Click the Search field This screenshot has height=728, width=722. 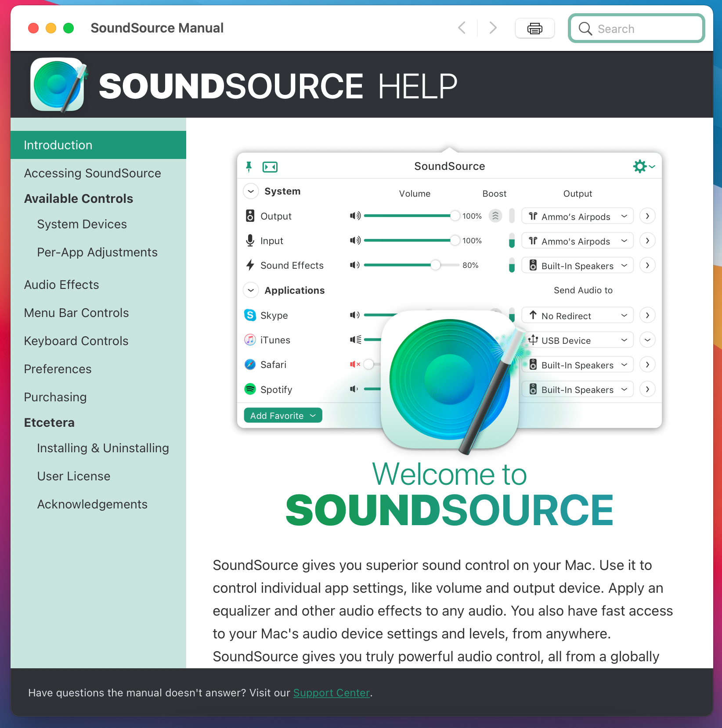pos(636,29)
